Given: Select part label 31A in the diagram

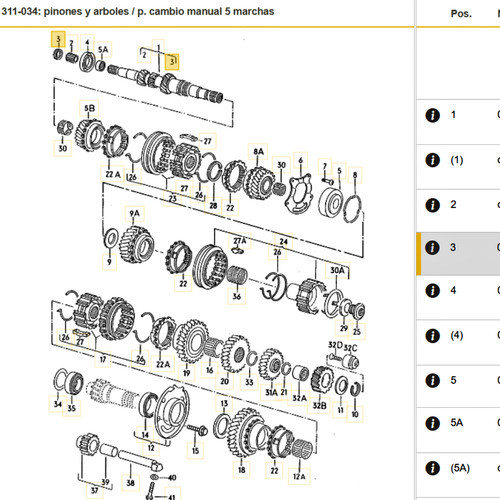Looking at the screenshot, I should (x=271, y=392).
